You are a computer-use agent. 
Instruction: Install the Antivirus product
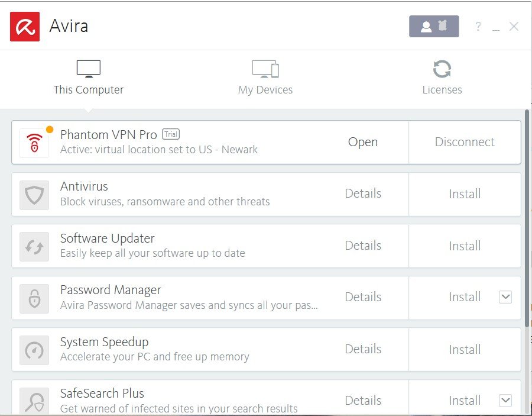(465, 194)
